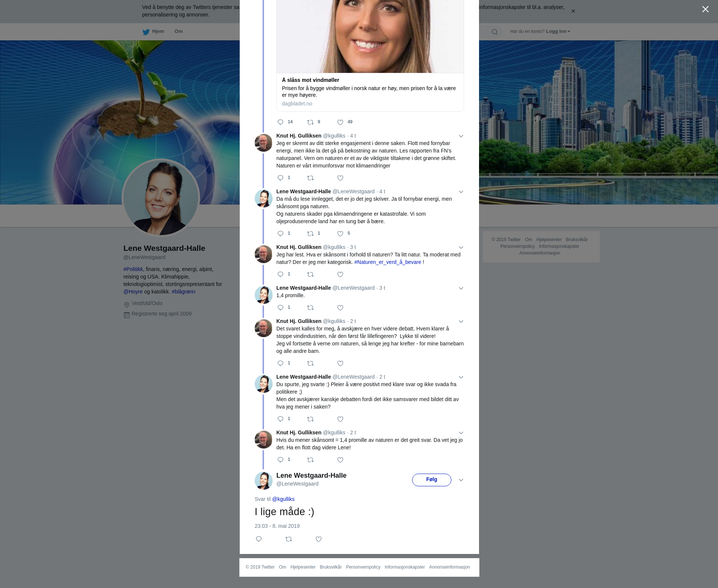
Task: Open the @Hoyre mention in bio
Action: (133, 292)
